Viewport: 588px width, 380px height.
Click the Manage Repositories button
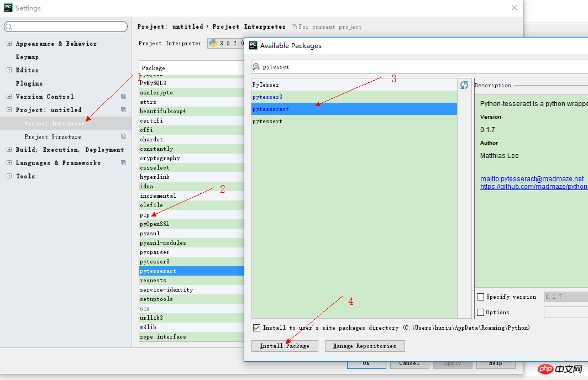click(365, 346)
